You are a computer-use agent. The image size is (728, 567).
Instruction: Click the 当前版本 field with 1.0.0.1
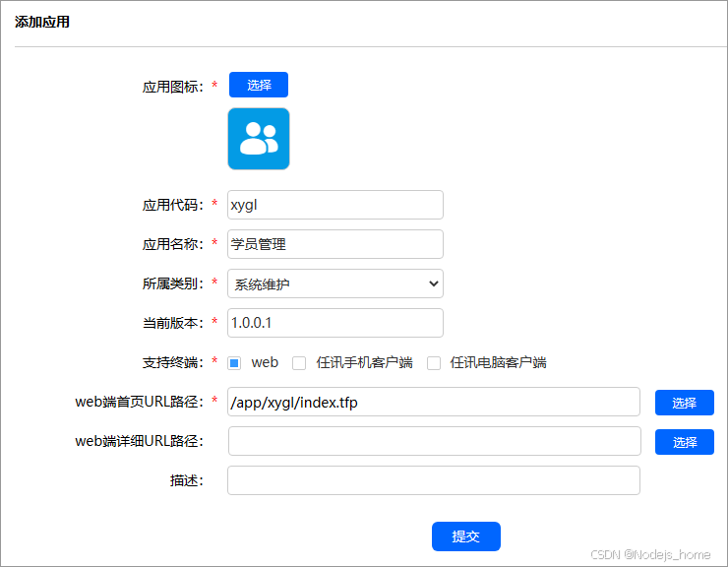[335, 323]
